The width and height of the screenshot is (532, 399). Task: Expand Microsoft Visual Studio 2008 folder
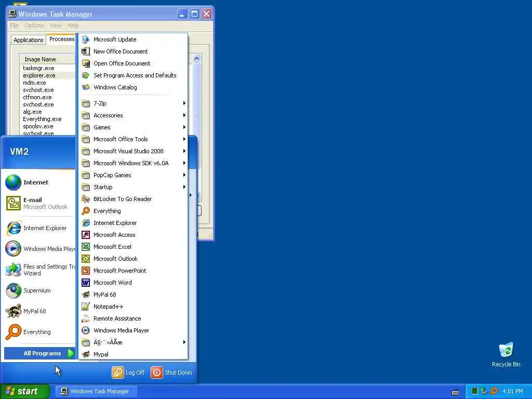point(133,151)
